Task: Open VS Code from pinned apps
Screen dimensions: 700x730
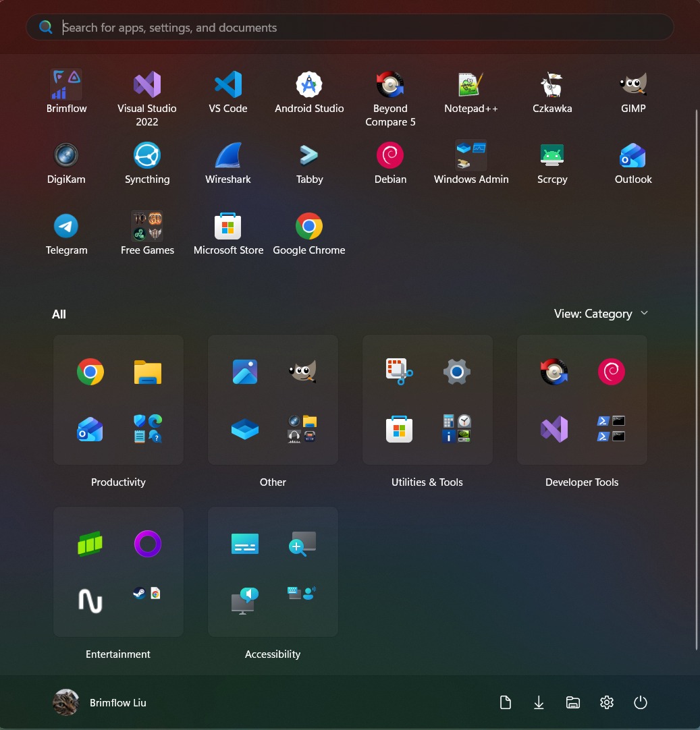Action: click(x=227, y=92)
